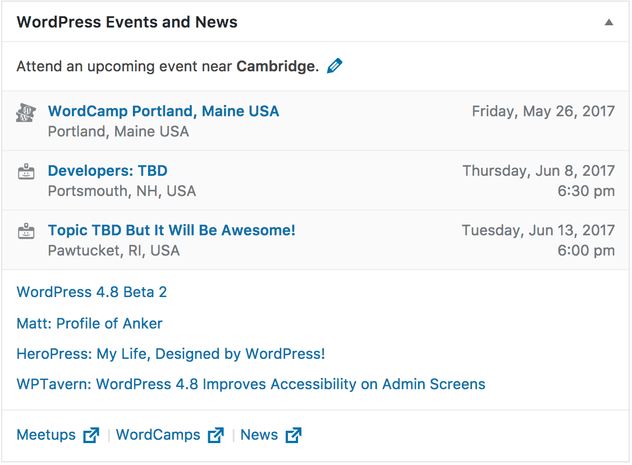The image size is (632, 465).
Task: Read the WordPress 4.8 Beta 2 post
Action: click(91, 292)
